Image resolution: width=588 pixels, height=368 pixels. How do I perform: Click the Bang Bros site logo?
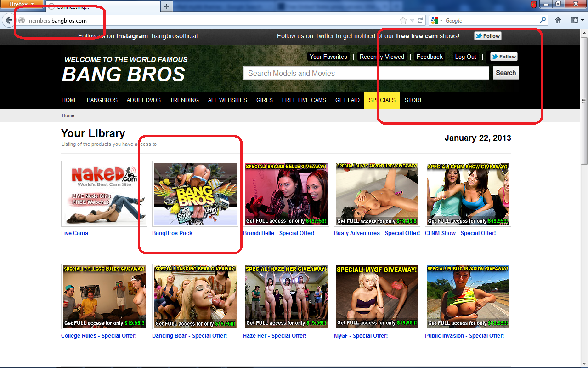pyautogui.click(x=124, y=70)
